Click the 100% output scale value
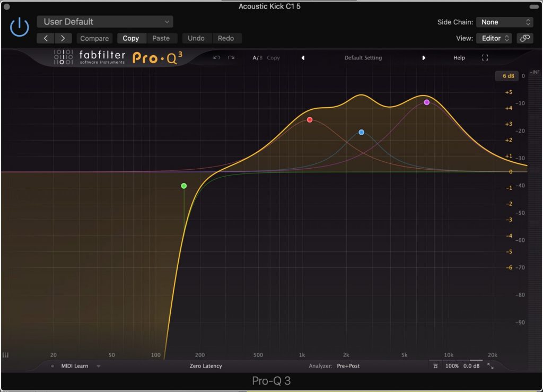 tap(452, 366)
